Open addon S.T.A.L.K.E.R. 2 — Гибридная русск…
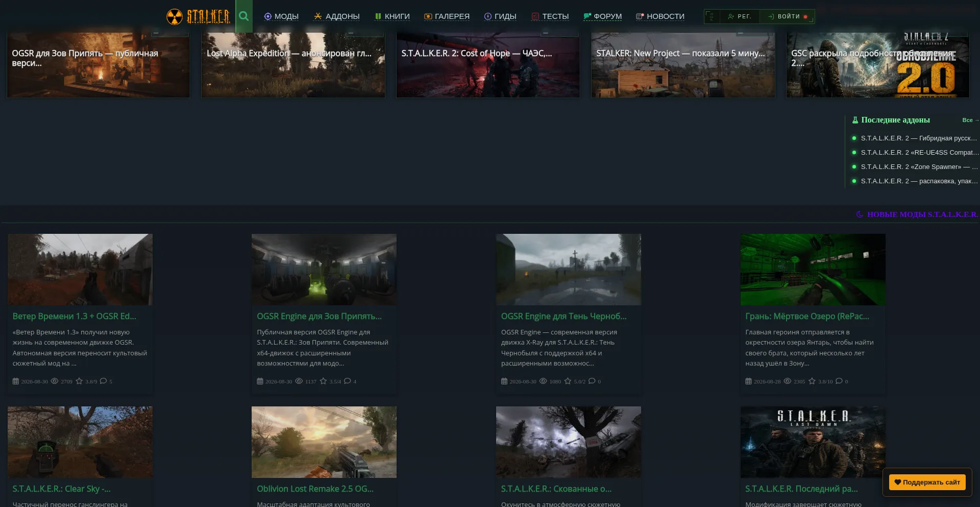 [x=918, y=138]
